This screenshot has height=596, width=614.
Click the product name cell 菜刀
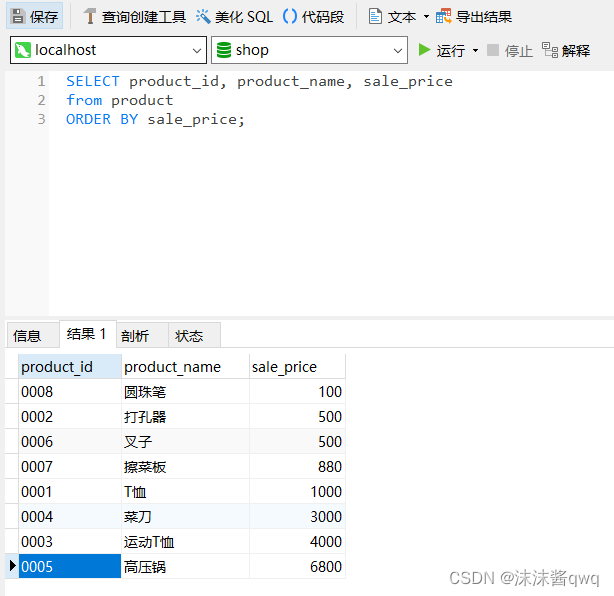point(185,517)
